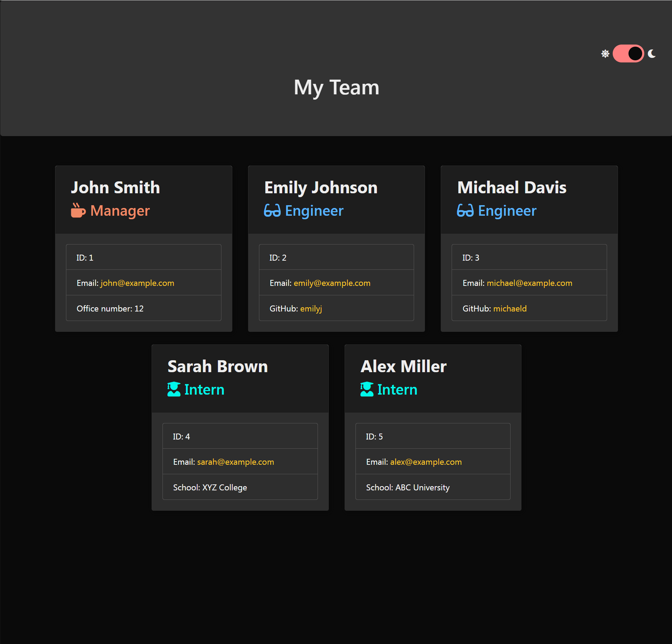Click the My Team page heading
Image resolution: width=672 pixels, height=644 pixels.
point(337,87)
